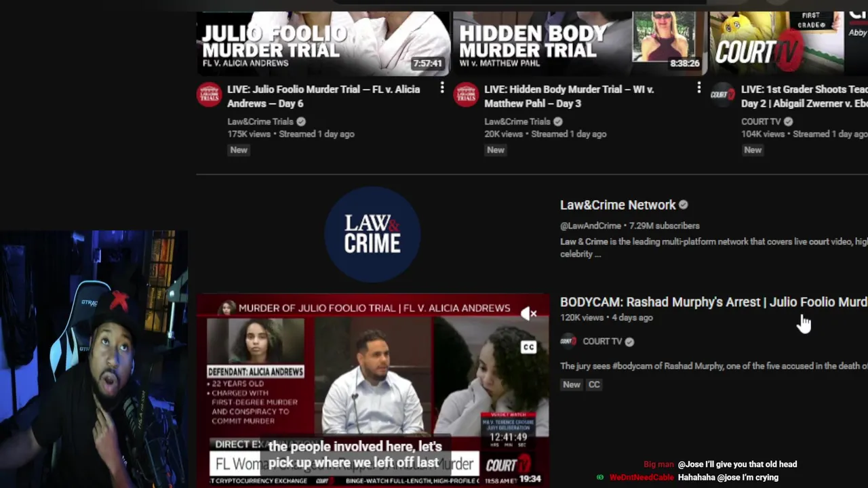Click the Bodycam video description snippet
This screenshot has width=868, height=488.
pyautogui.click(x=713, y=366)
